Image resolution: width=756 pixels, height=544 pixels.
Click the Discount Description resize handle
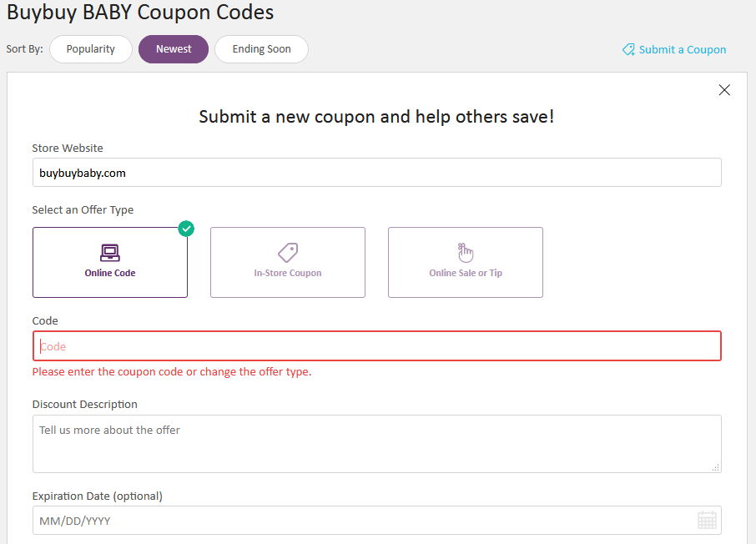716,467
